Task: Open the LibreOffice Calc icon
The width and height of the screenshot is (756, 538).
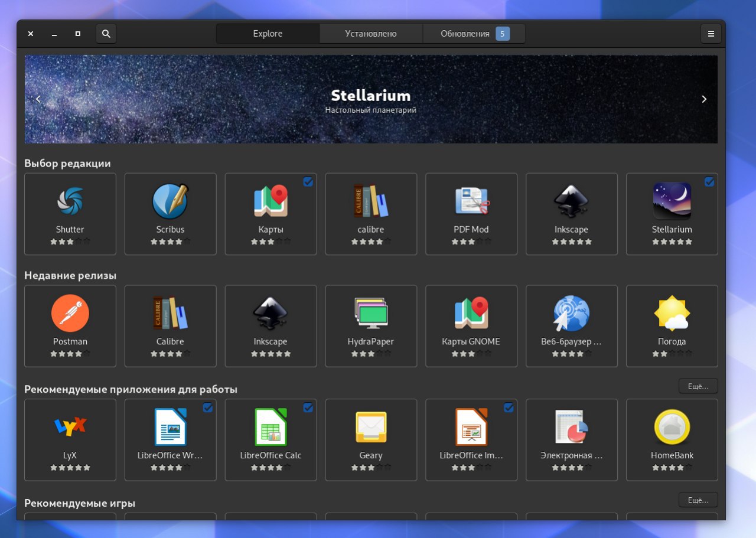Action: coord(271,426)
